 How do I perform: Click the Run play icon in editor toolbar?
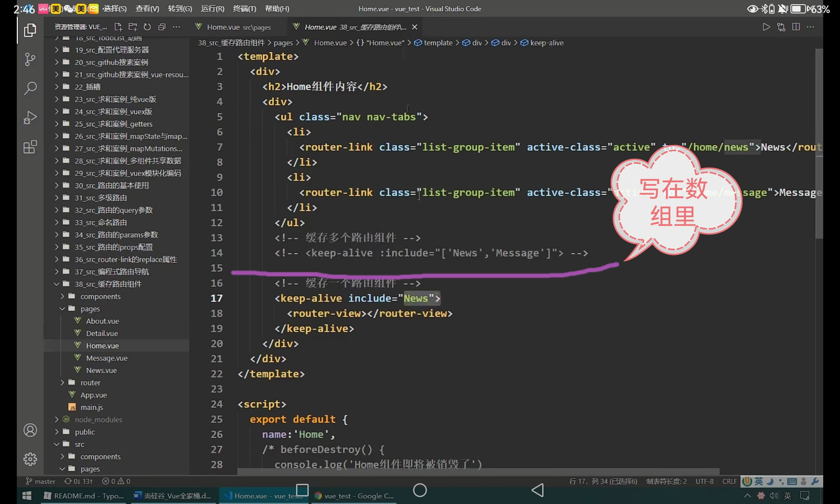tap(766, 27)
